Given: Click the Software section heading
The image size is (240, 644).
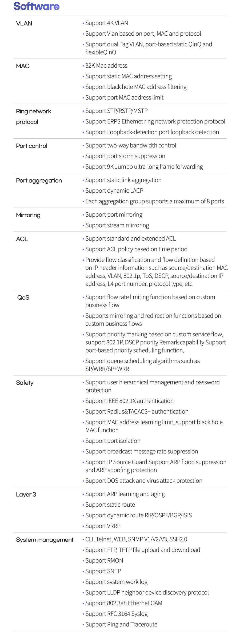Looking at the screenshot, I should click(37, 6).
